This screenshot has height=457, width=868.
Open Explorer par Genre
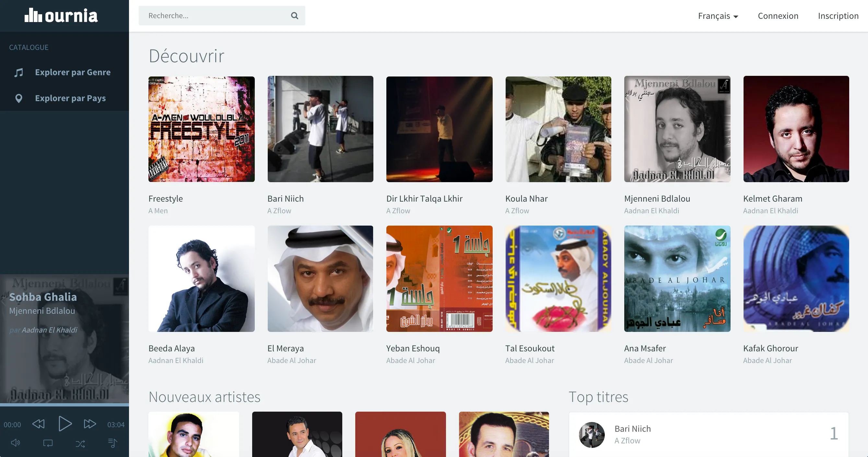point(65,72)
